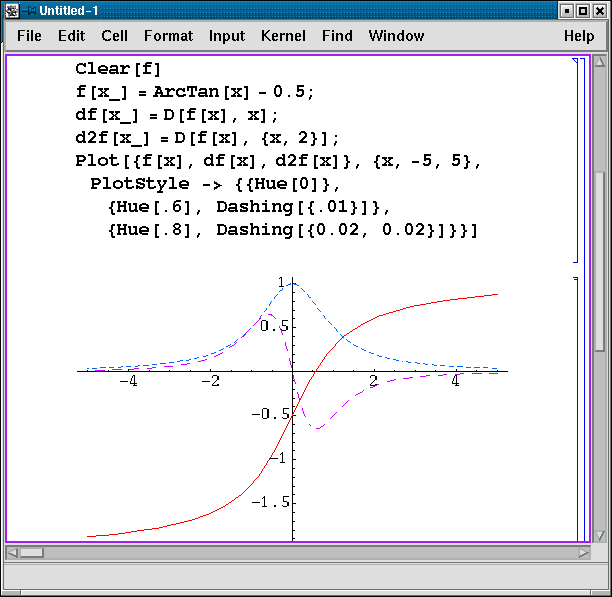Click the x-axis label 4 on plot
Screen dimensions: 612x597
(455, 380)
